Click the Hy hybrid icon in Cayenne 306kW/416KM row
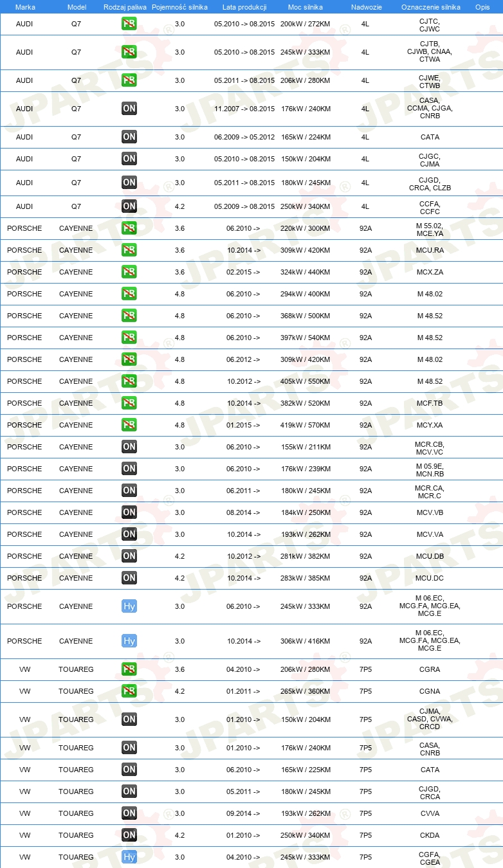Viewport: 503px width, 868px height. [x=129, y=641]
